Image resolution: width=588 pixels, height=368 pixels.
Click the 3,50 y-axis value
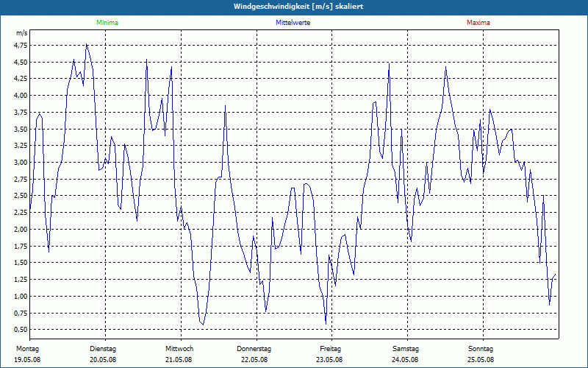21,130
